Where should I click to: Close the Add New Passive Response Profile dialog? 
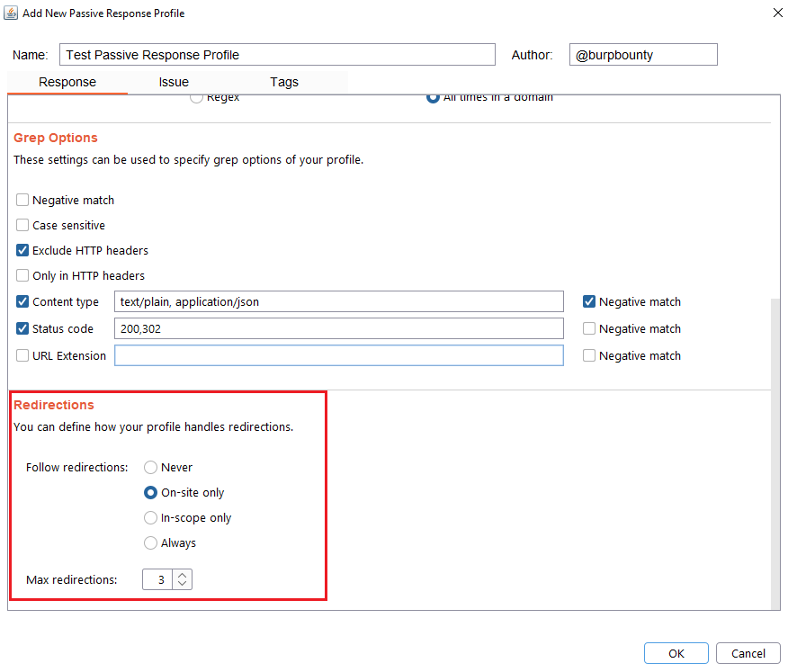(x=776, y=13)
